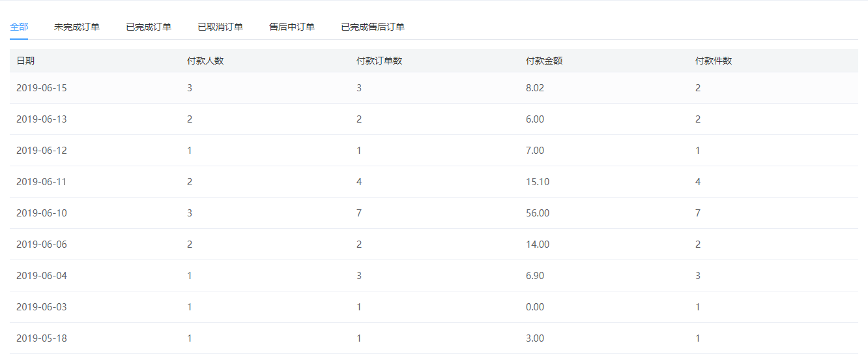
Task: Switch to the 全部 tab
Action: (19, 27)
